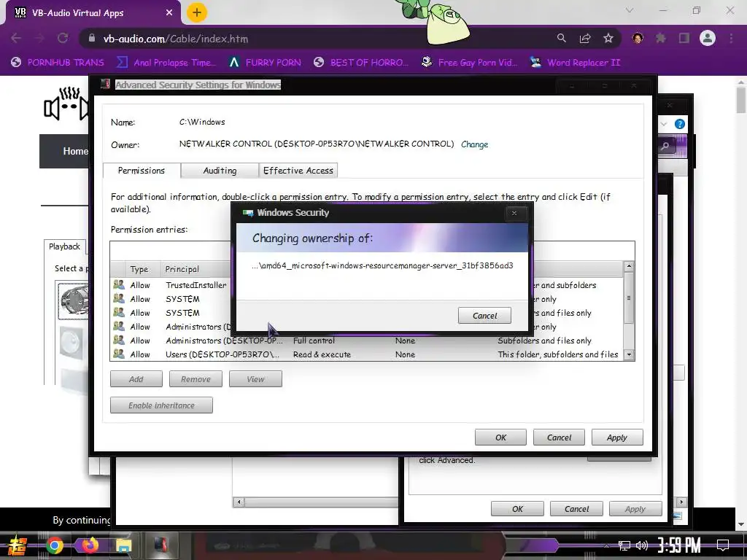This screenshot has width=747, height=560.
Task: Click Apply in Advanced Security Settings
Action: pyautogui.click(x=617, y=437)
